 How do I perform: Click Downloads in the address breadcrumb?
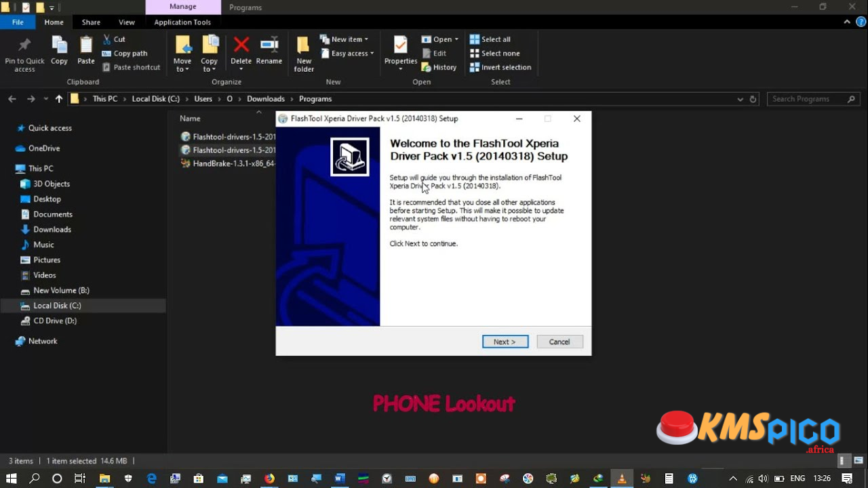[x=266, y=99]
